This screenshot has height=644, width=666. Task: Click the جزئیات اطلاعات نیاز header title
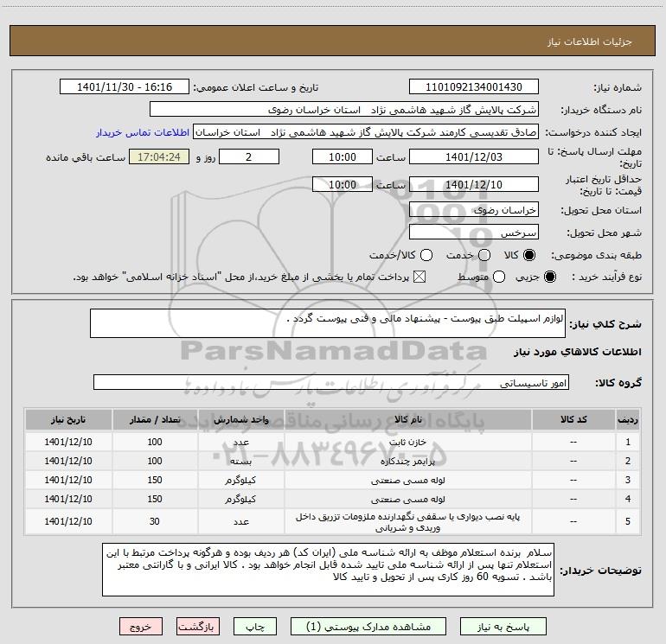[589, 41]
